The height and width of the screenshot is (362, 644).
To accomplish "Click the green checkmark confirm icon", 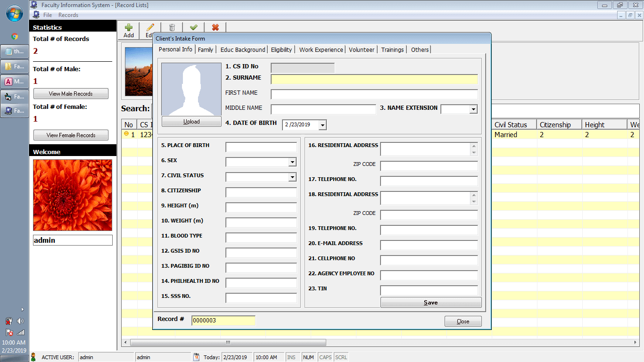I will click(x=193, y=27).
